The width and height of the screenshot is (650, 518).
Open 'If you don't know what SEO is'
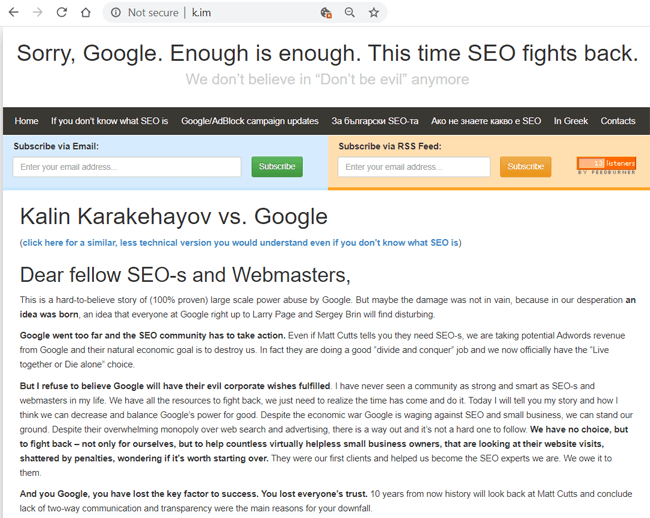click(x=109, y=121)
